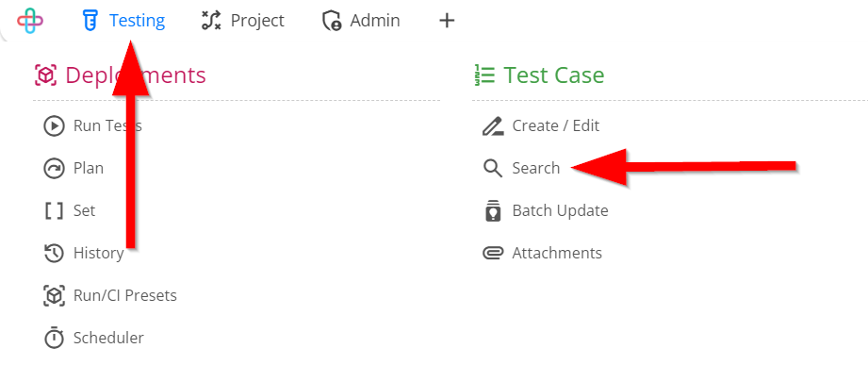868x365 pixels.
Task: Open the Admin menu tab
Action: point(361,21)
